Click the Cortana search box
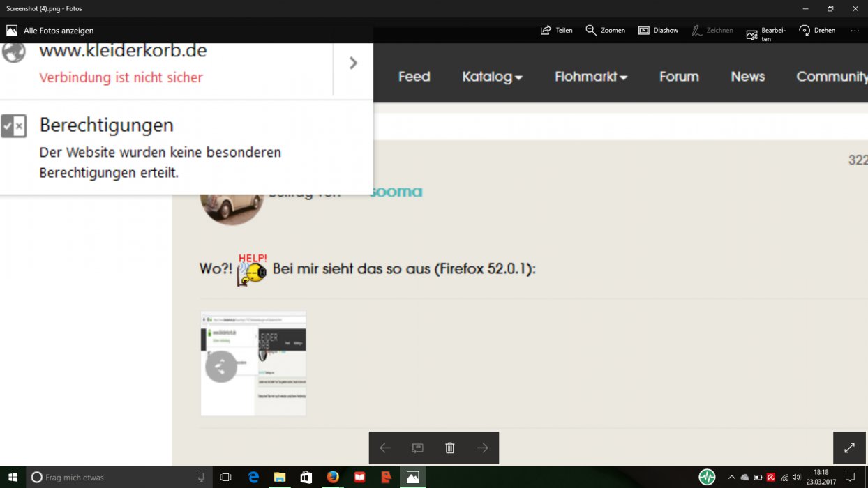The width and height of the screenshot is (868, 488). click(112, 478)
